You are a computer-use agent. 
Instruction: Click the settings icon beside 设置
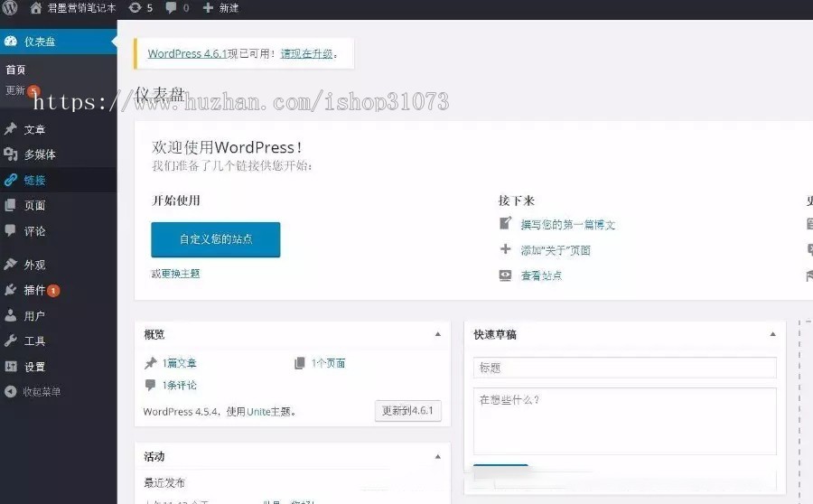(x=10, y=367)
